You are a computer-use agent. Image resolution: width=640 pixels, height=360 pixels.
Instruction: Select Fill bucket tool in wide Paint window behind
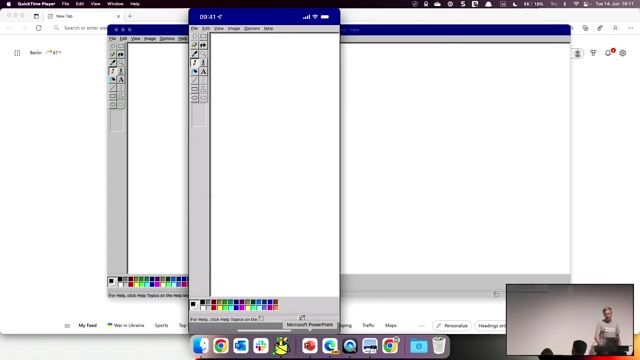tap(121, 54)
